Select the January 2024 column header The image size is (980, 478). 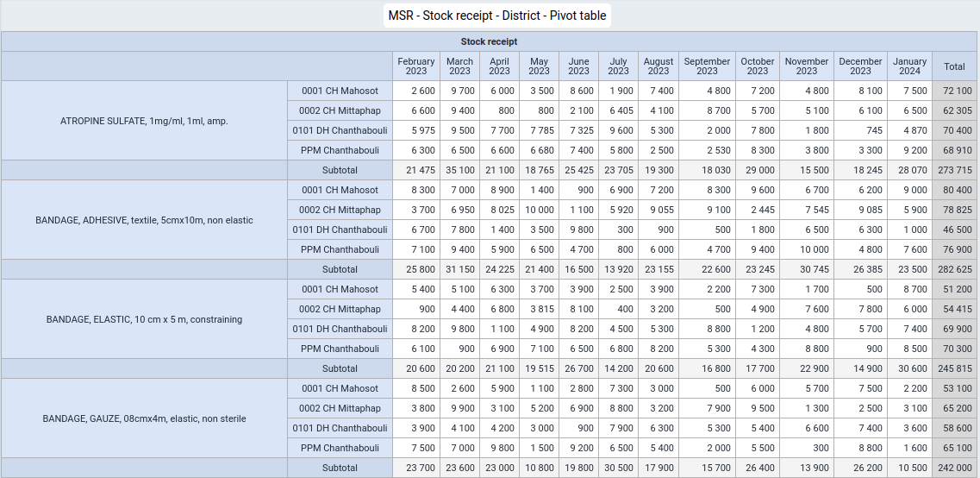click(909, 66)
